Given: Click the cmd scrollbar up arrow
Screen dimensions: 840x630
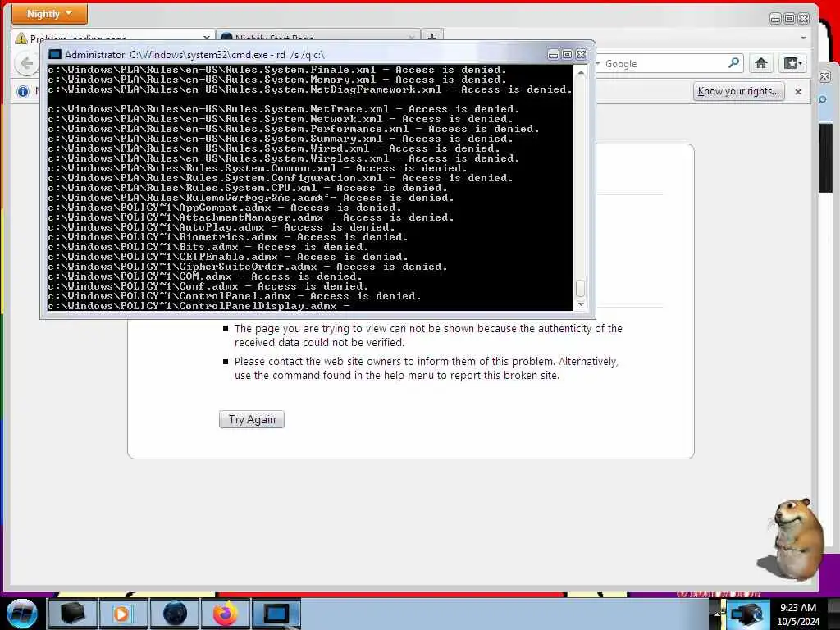Looking at the screenshot, I should 581,72.
